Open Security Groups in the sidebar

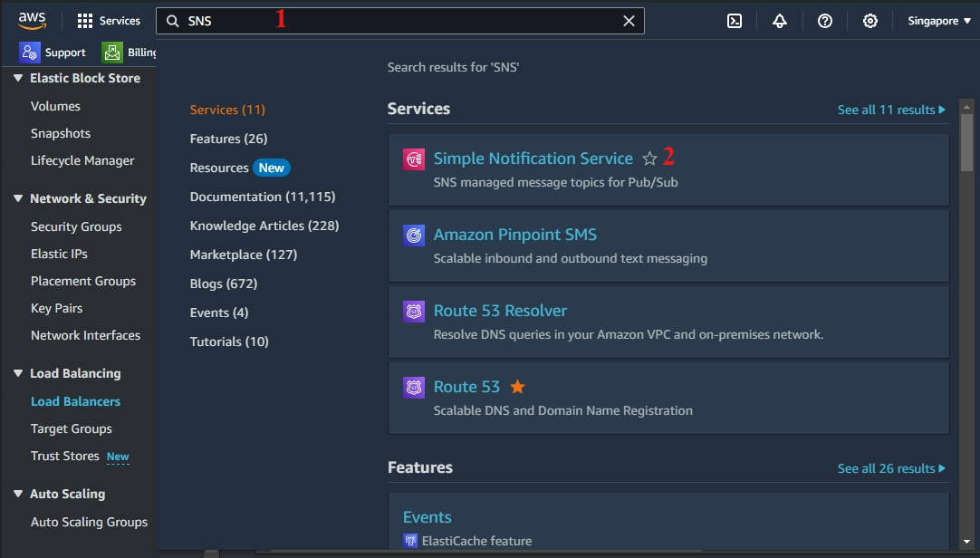(76, 226)
